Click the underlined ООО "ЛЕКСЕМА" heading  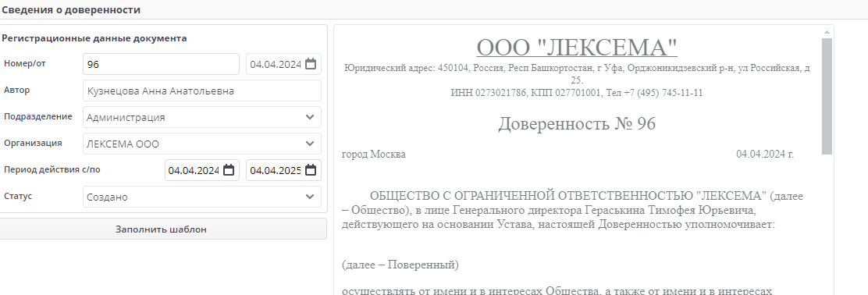coord(577,48)
